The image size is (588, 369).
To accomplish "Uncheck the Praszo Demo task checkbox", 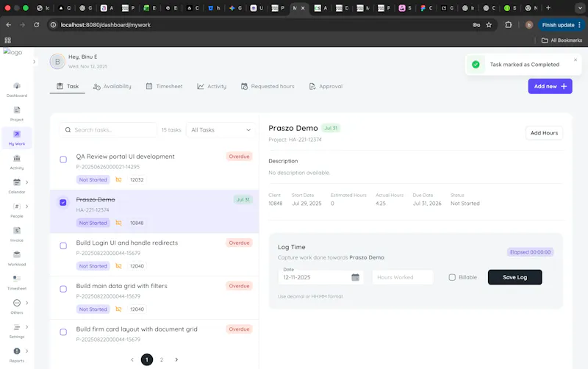I will (x=63, y=202).
